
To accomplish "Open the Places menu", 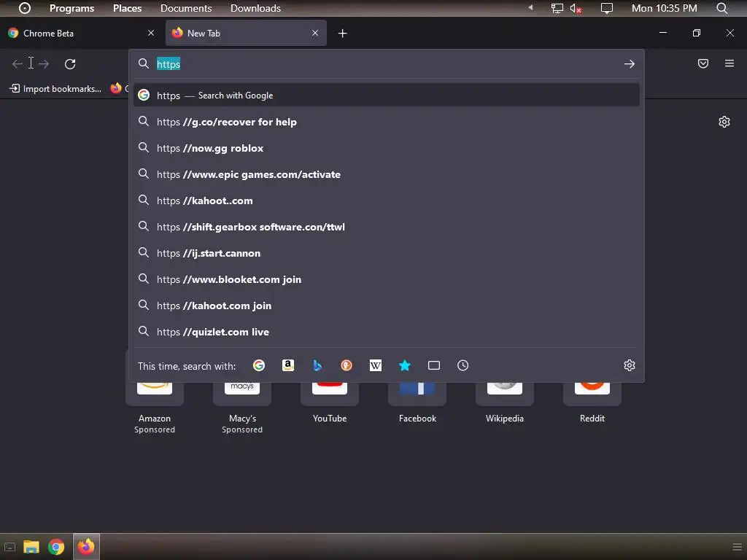I will pyautogui.click(x=127, y=8).
